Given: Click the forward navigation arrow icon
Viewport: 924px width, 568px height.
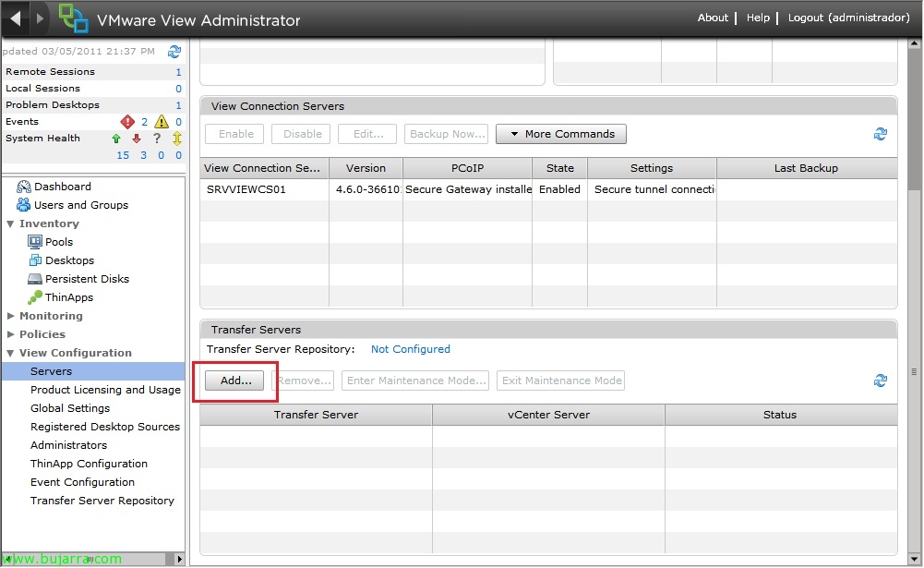Looking at the screenshot, I should click(40, 18).
